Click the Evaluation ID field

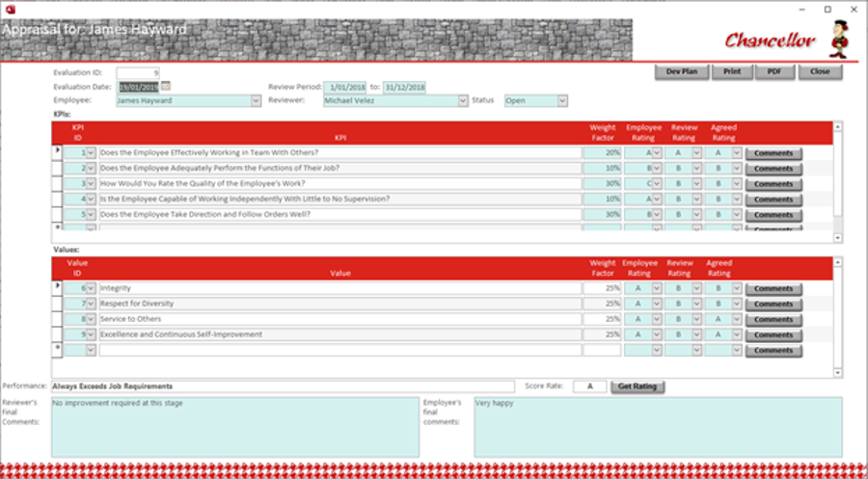pyautogui.click(x=138, y=72)
